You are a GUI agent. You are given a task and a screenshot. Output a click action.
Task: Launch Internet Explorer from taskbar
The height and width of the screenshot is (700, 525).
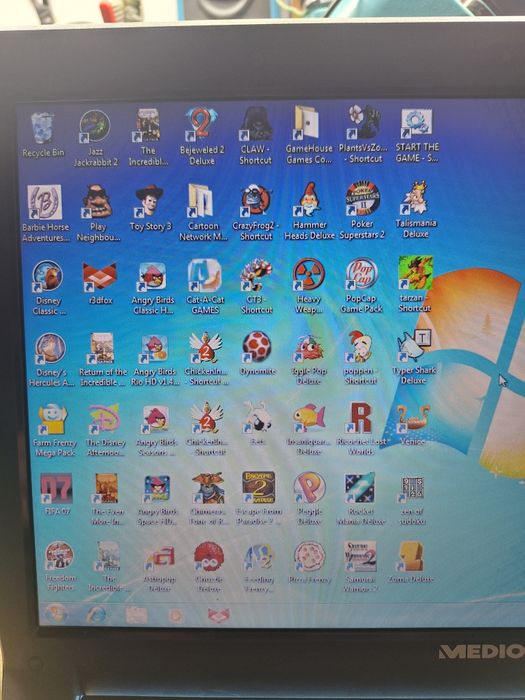point(96,615)
